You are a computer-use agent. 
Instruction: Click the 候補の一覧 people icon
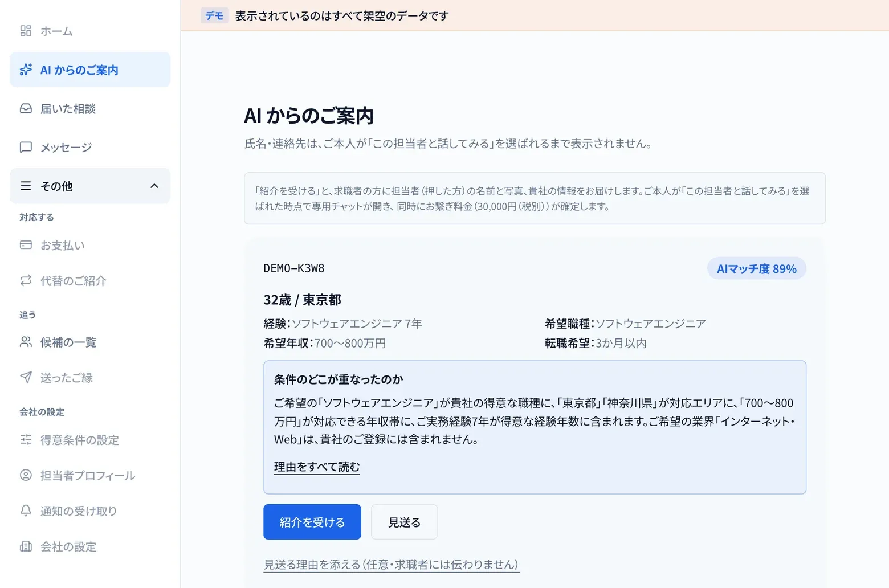click(x=26, y=342)
